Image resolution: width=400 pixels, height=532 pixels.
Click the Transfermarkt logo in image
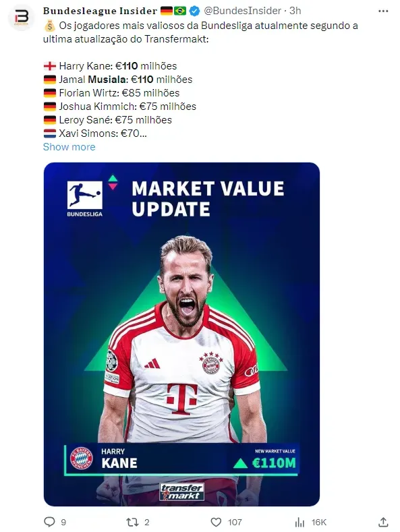(181, 492)
